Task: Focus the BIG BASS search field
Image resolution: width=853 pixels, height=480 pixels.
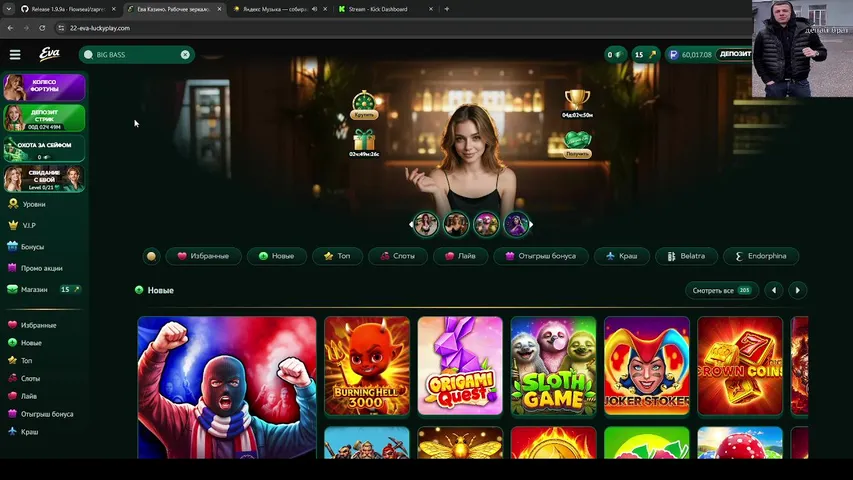Action: tap(137, 54)
